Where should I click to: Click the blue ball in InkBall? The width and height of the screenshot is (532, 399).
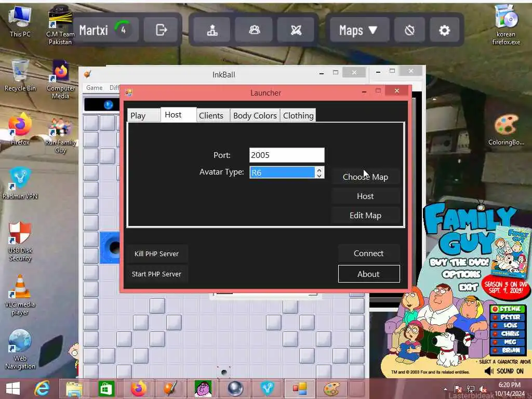coord(108,105)
